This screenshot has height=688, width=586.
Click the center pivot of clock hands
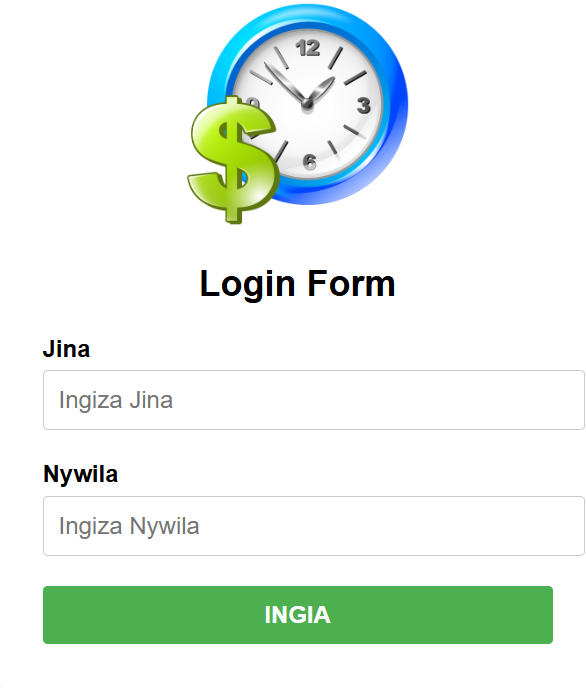click(307, 104)
